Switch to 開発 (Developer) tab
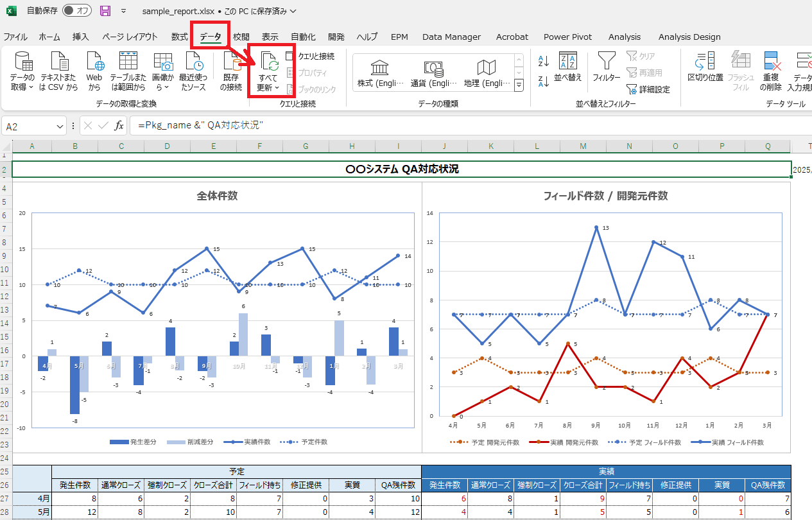The height and width of the screenshot is (520, 812). point(336,37)
